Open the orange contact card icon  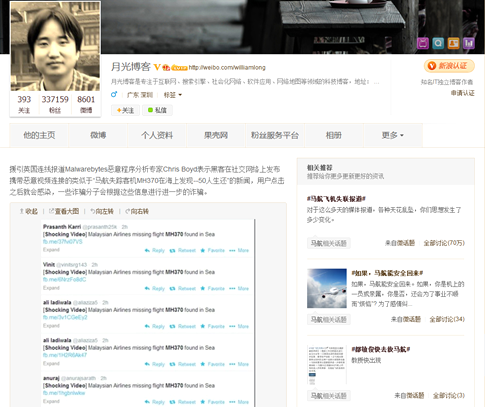pos(453,43)
